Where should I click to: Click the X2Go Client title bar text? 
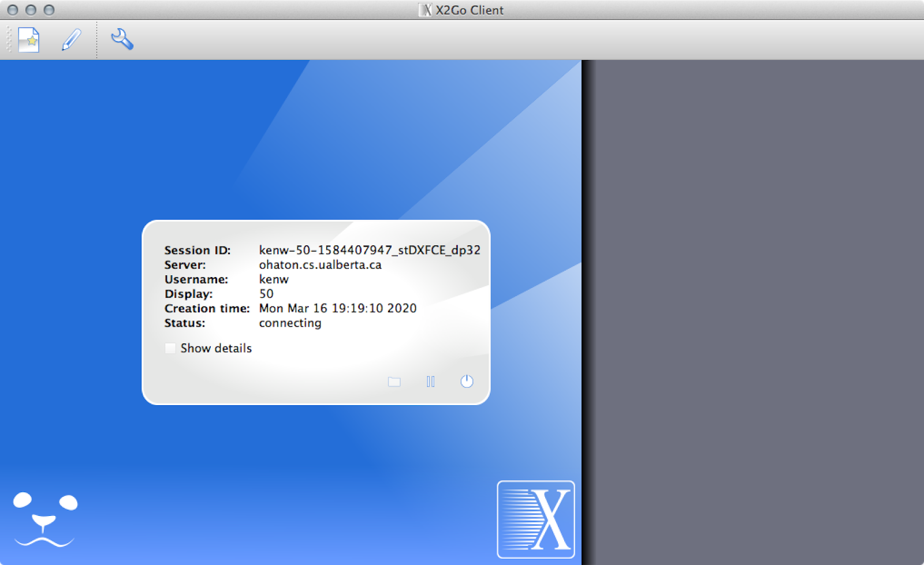469,10
